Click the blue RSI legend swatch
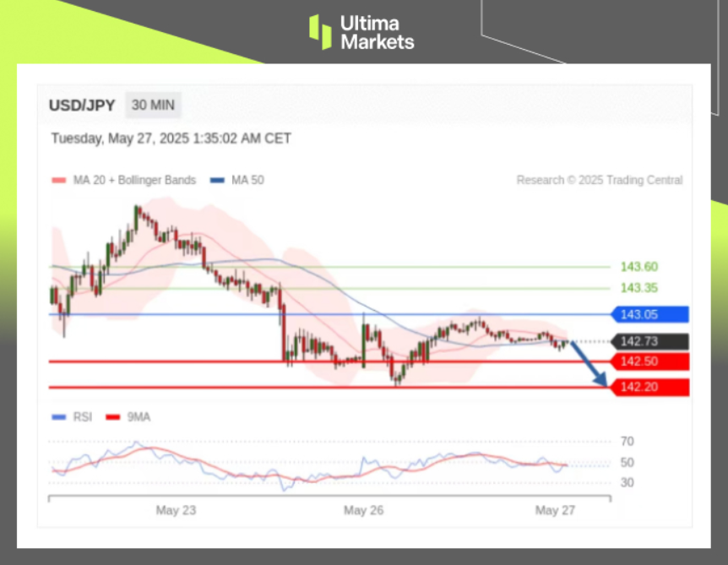 [x=59, y=417]
